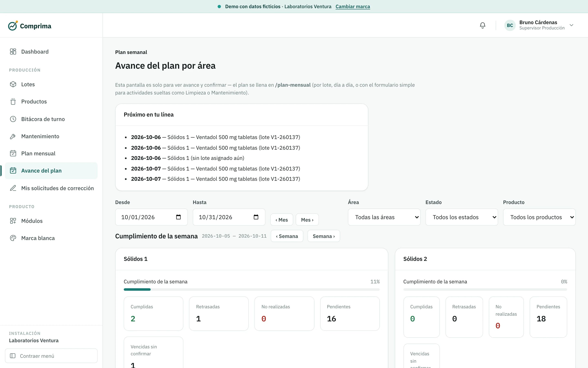Click the Marca blanca palette icon
This screenshot has height=368, width=588.
tap(13, 238)
